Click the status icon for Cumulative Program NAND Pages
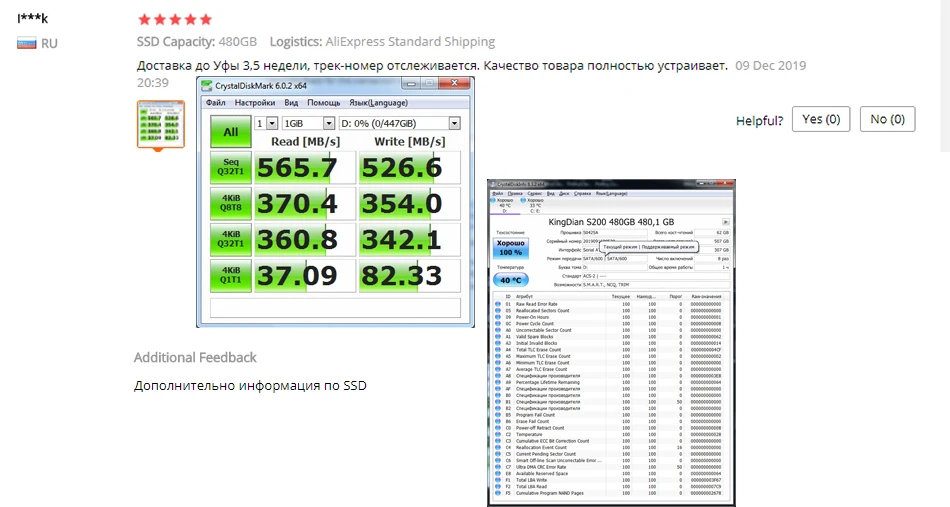The height and width of the screenshot is (507, 950). point(498,493)
